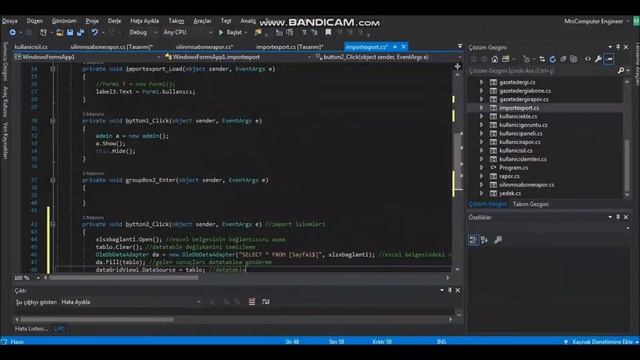Open the WindowsFormsApp1 project navigation dropdown
640x360 pixels.
[88, 57]
